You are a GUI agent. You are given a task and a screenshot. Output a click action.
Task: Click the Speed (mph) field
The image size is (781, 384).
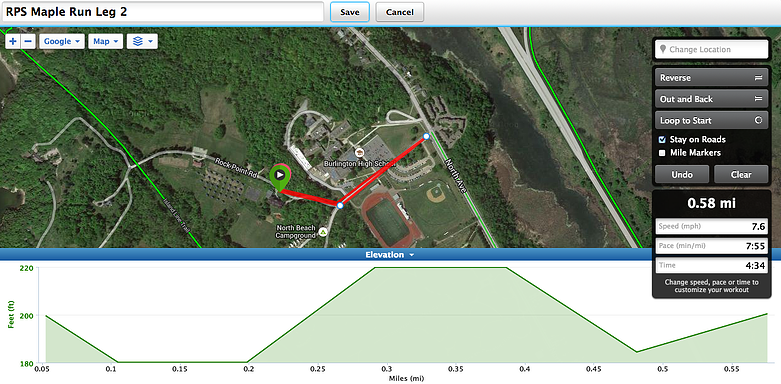coord(711,226)
